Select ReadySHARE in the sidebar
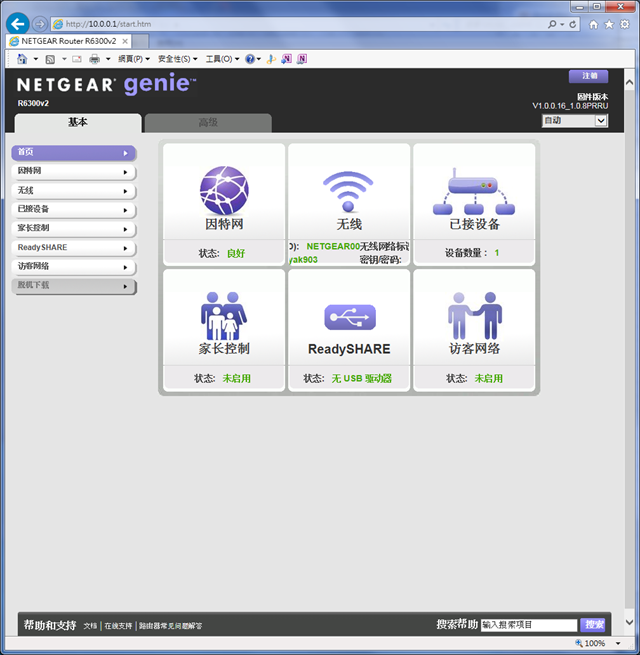The image size is (640, 655). click(74, 248)
